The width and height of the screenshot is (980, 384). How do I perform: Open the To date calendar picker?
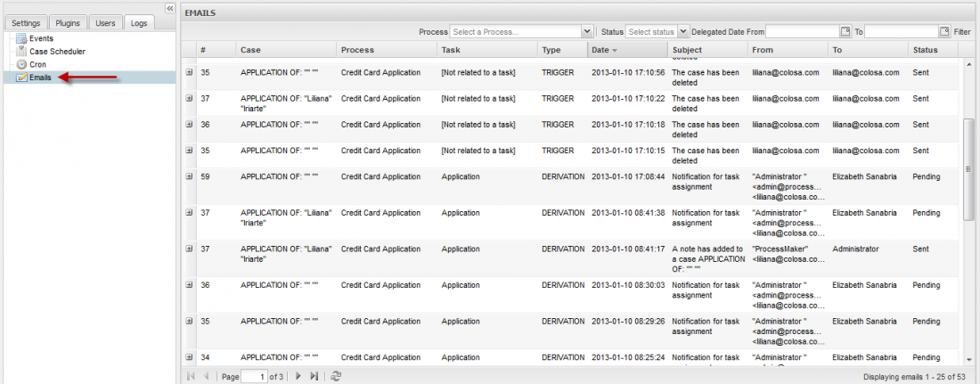(x=943, y=31)
